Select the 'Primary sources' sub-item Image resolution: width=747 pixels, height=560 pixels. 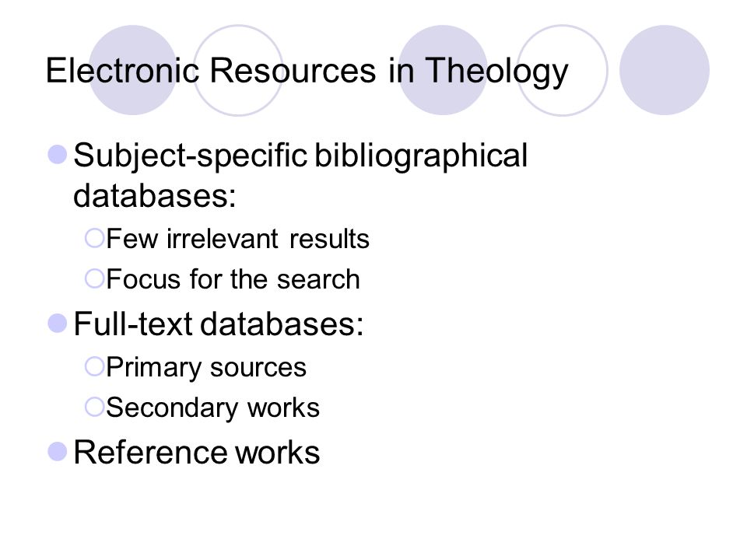click(x=205, y=368)
